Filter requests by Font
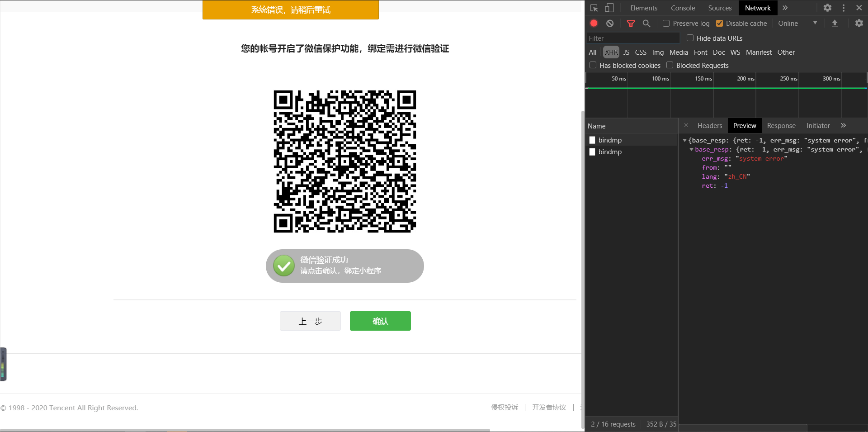 tap(700, 52)
